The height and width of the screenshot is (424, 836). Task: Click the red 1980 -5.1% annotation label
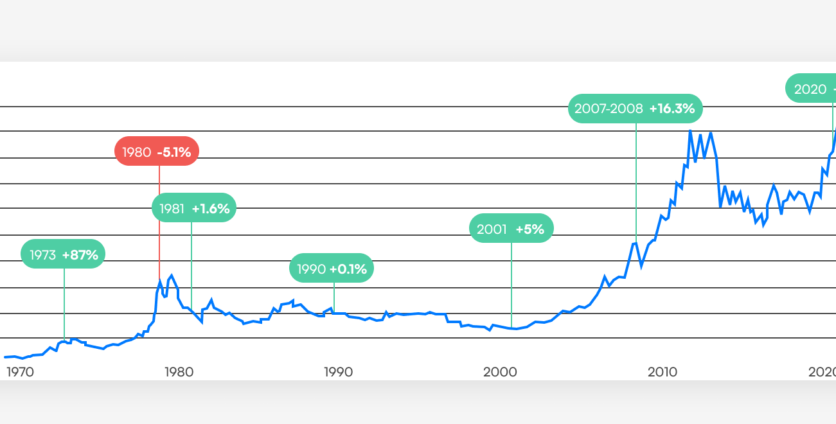pos(157,153)
